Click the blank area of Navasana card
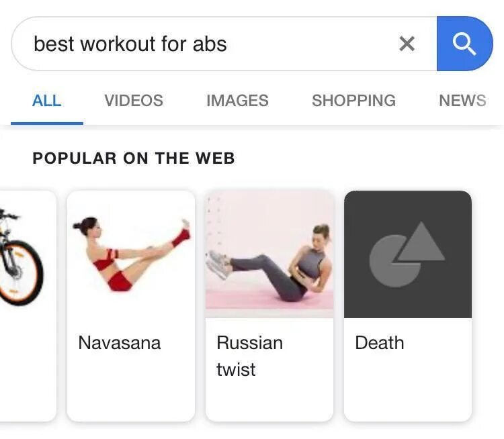Image resolution: width=504 pixels, height=439 pixels. pos(131,387)
